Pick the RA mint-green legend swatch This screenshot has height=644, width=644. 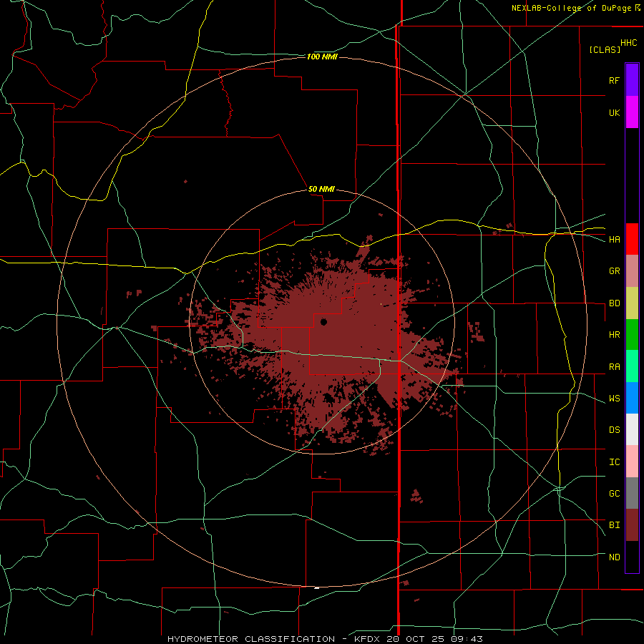(632, 366)
